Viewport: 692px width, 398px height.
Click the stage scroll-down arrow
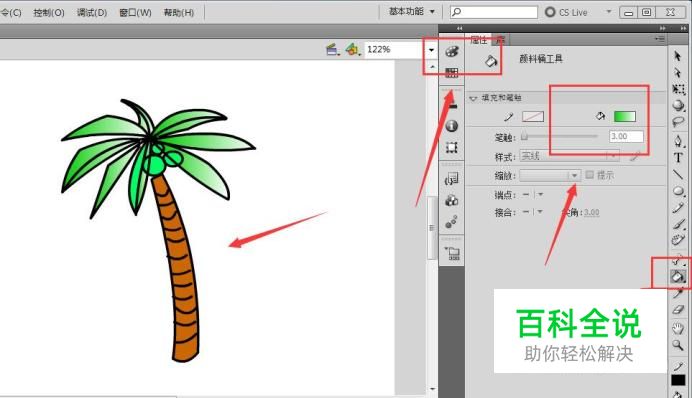432,389
